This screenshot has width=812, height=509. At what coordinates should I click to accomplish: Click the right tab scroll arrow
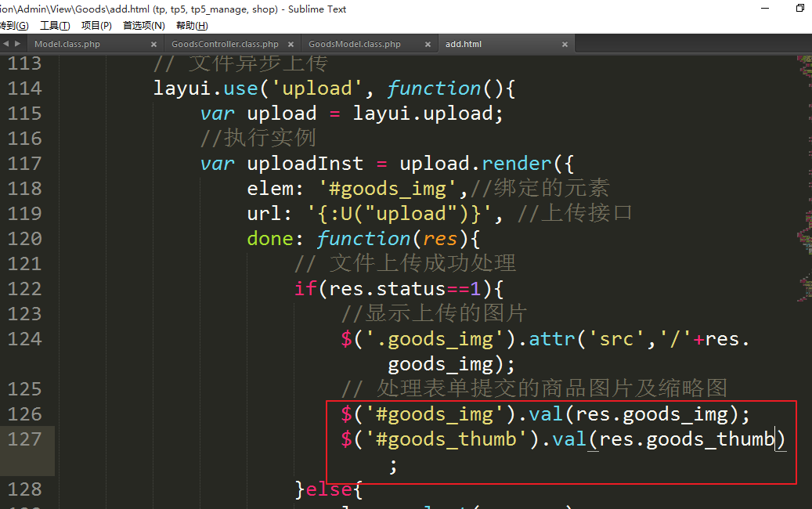coord(17,45)
